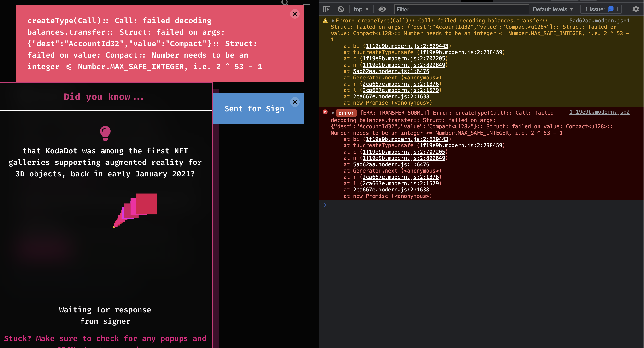Screen dimensions: 644x348
Task: Click the pink lightbulb icon
Action: coord(105,133)
